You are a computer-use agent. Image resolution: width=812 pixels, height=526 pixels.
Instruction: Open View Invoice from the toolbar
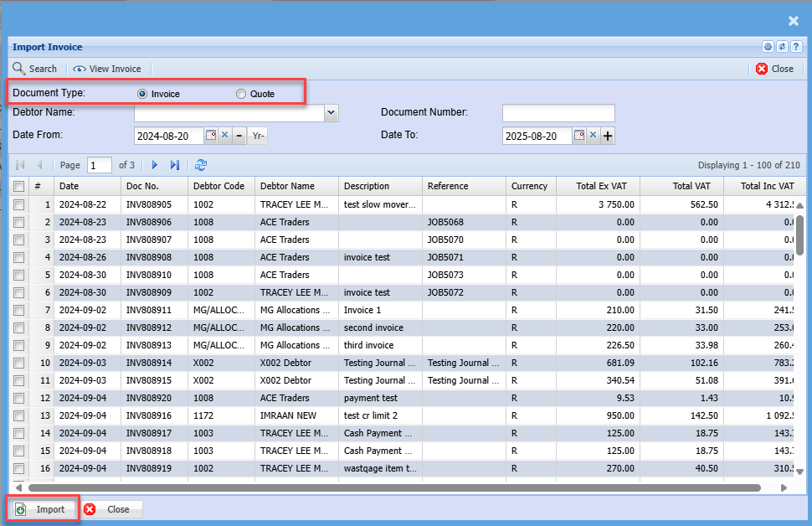107,69
